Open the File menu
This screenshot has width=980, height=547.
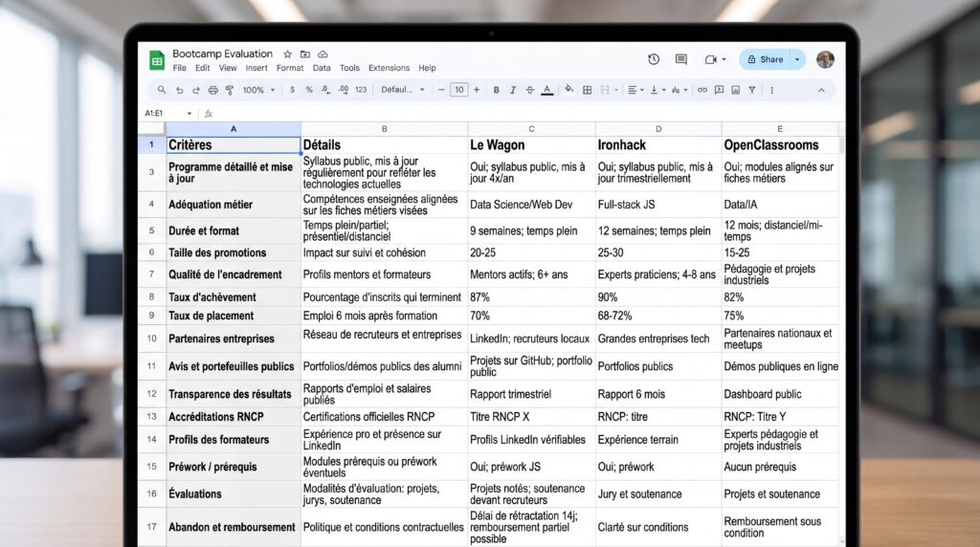(179, 68)
